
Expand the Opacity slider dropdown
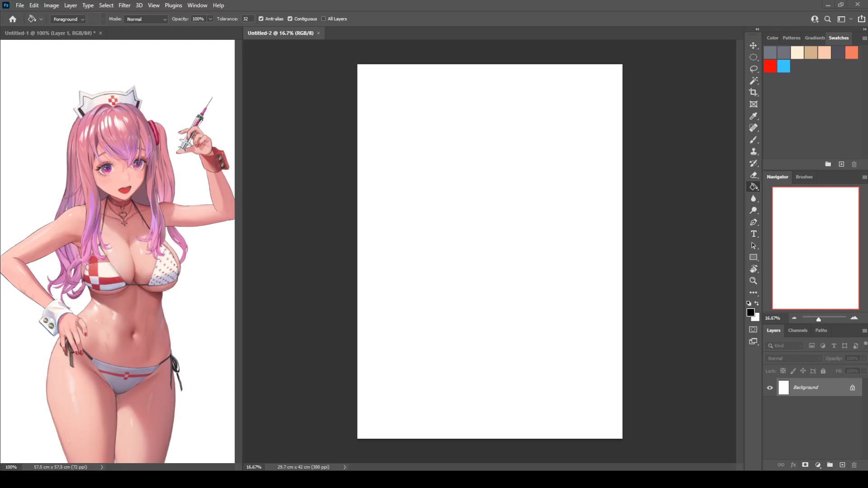pos(210,19)
